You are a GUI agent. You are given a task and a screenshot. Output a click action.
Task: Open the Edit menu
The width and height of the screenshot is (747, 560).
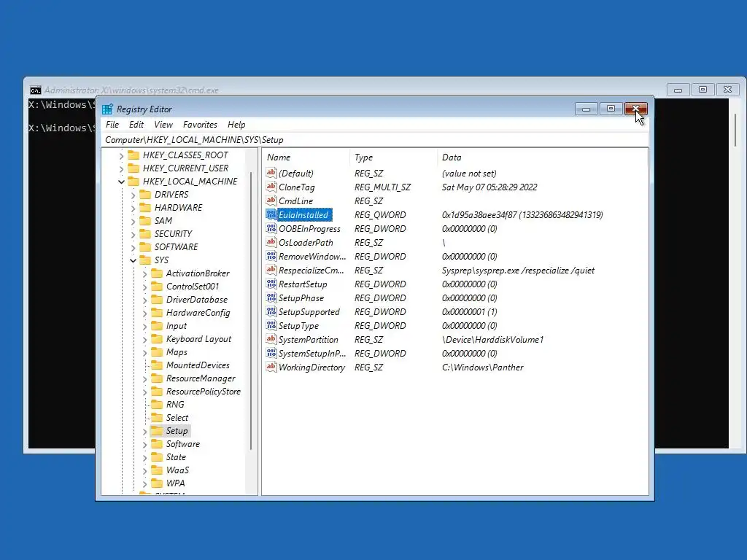[x=136, y=125]
